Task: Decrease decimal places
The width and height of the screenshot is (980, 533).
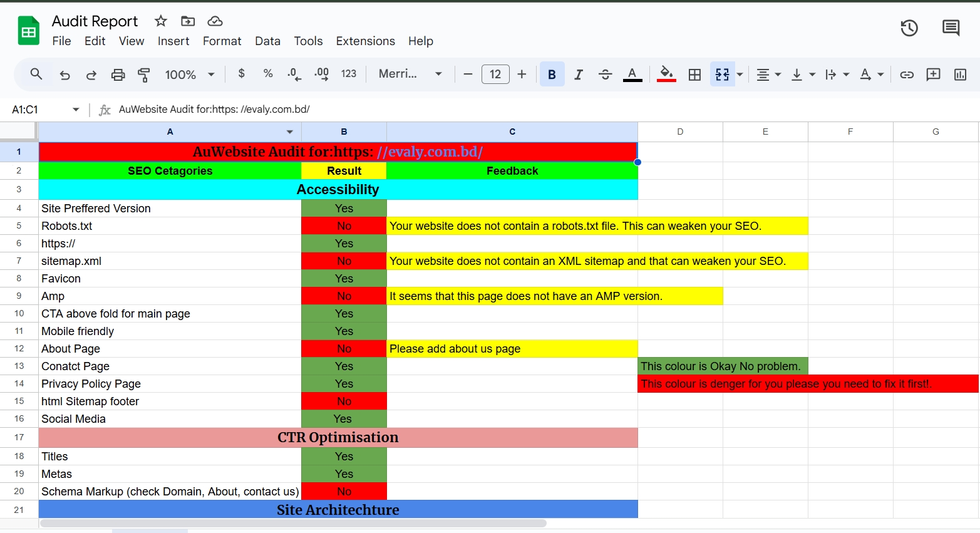Action: pos(293,74)
